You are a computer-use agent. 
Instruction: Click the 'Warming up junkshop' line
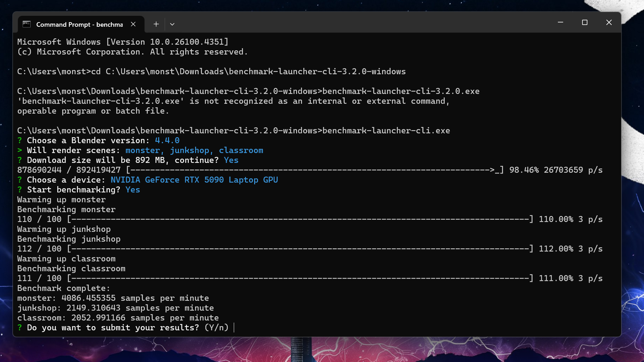pyautogui.click(x=64, y=229)
